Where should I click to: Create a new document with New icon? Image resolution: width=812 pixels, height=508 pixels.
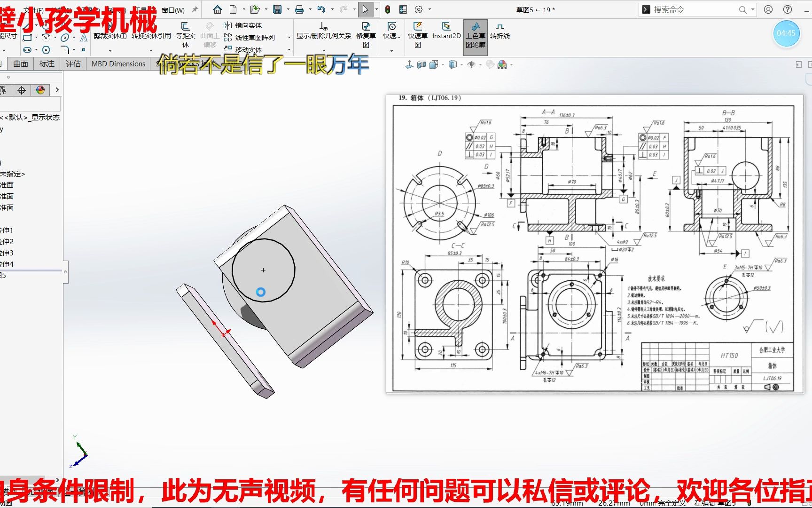point(233,9)
